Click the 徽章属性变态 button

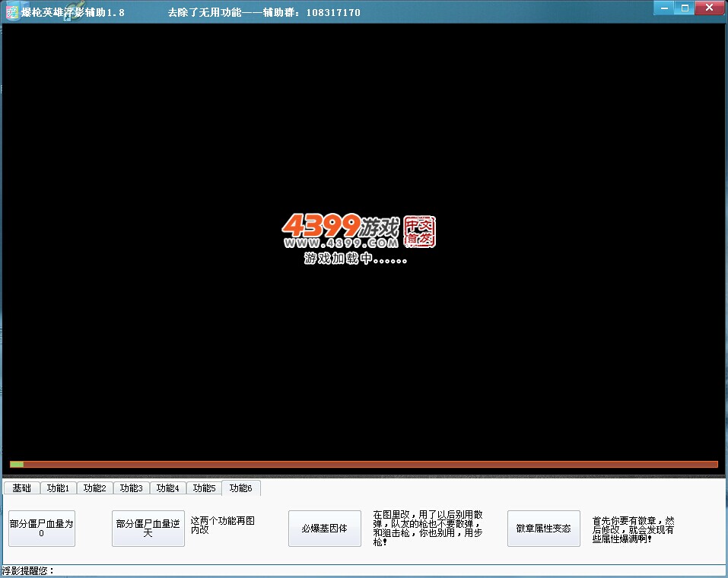(x=544, y=529)
